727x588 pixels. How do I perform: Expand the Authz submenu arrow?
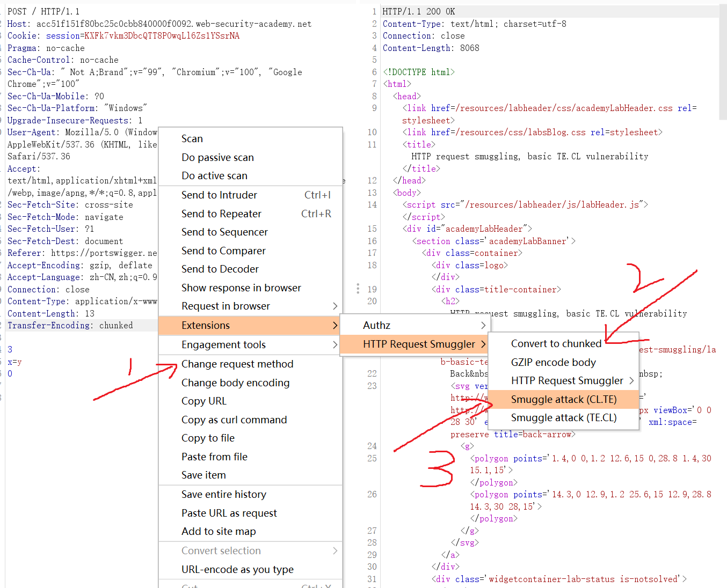tap(483, 325)
